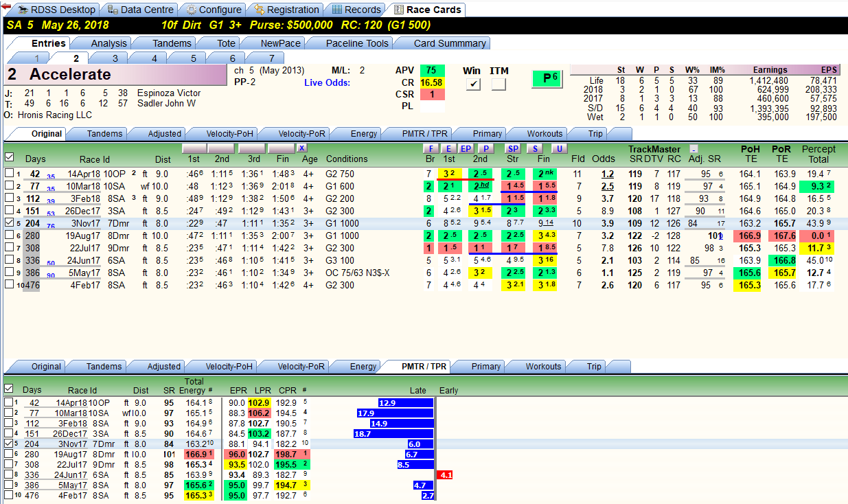
Task: Open the Registration tab
Action: [286, 10]
